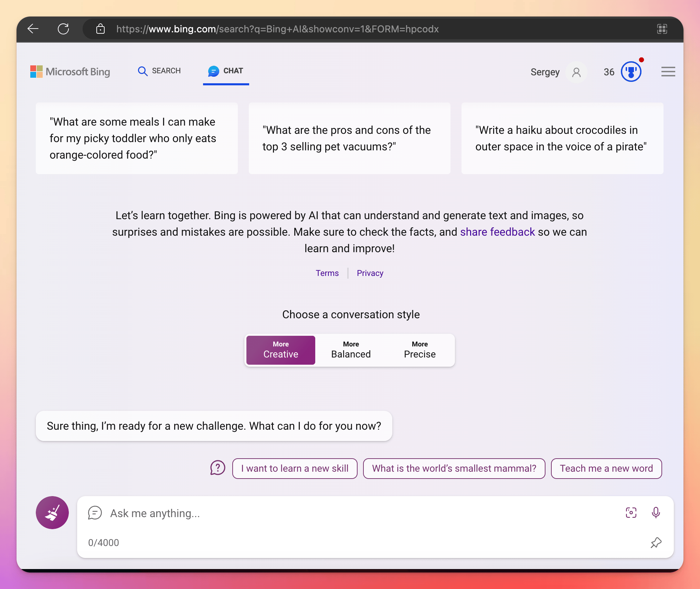
Task: Activate the microphone voice input
Action: pos(656,513)
